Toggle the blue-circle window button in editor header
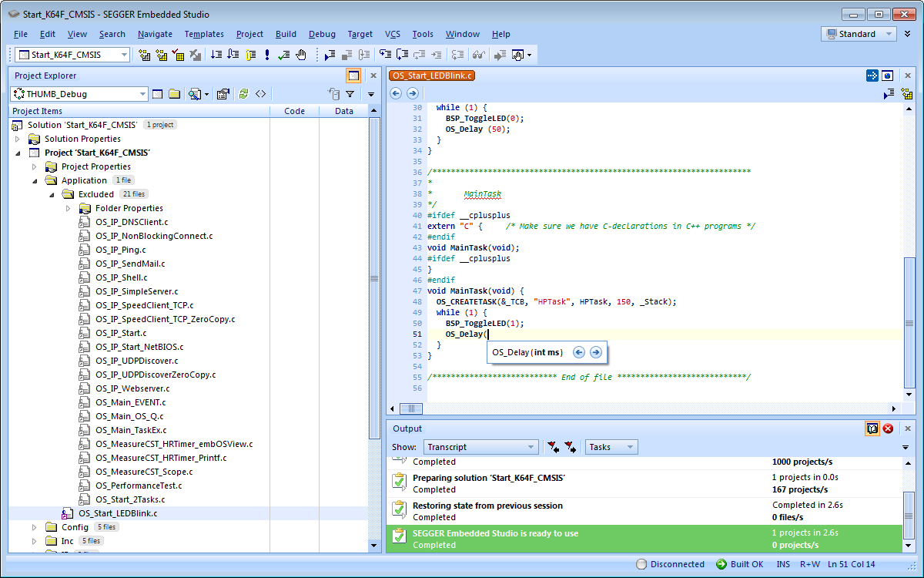 point(888,76)
